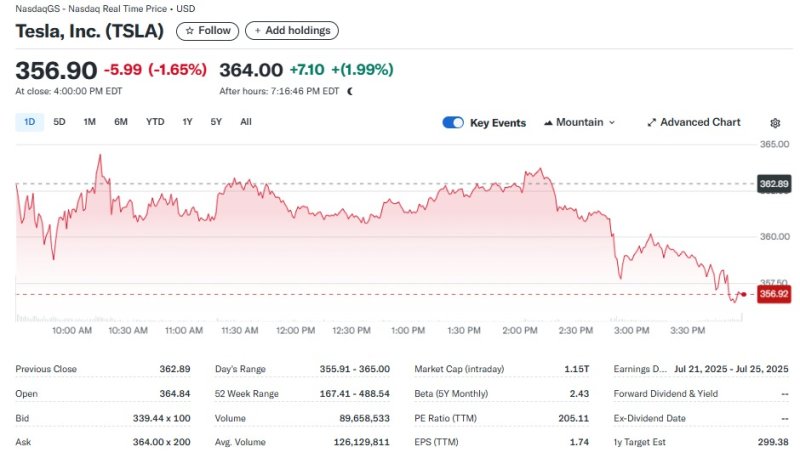The image size is (800, 458).
Task: Click the red 356.92 price label
Action: click(774, 294)
